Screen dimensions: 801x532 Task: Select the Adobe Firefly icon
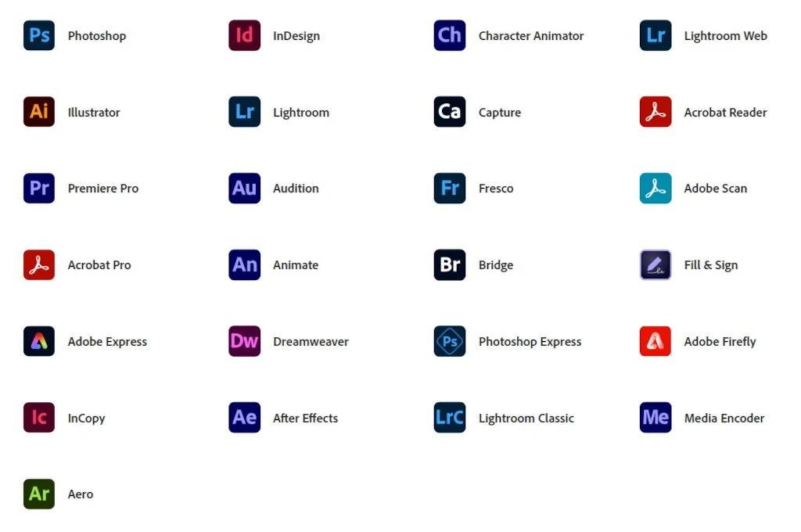(654, 341)
